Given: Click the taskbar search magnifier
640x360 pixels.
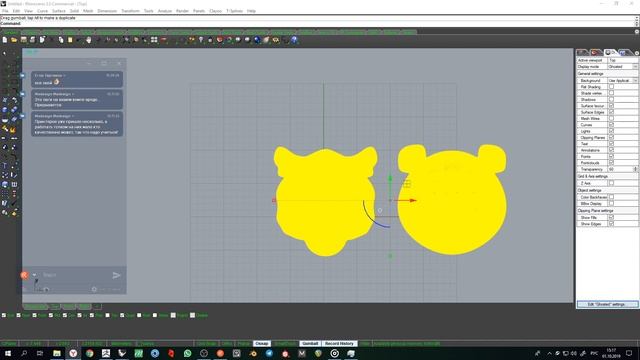Looking at the screenshot, I should pos(24,353).
